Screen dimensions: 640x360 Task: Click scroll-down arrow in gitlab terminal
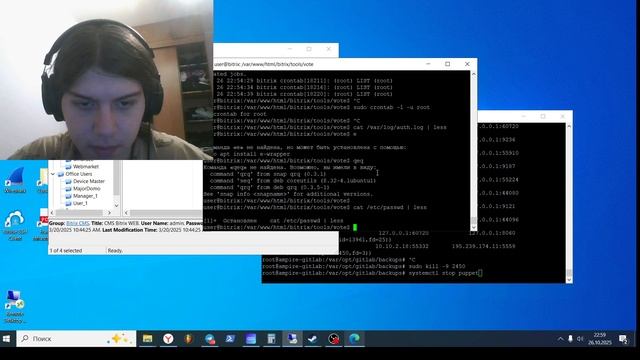pos(569,280)
